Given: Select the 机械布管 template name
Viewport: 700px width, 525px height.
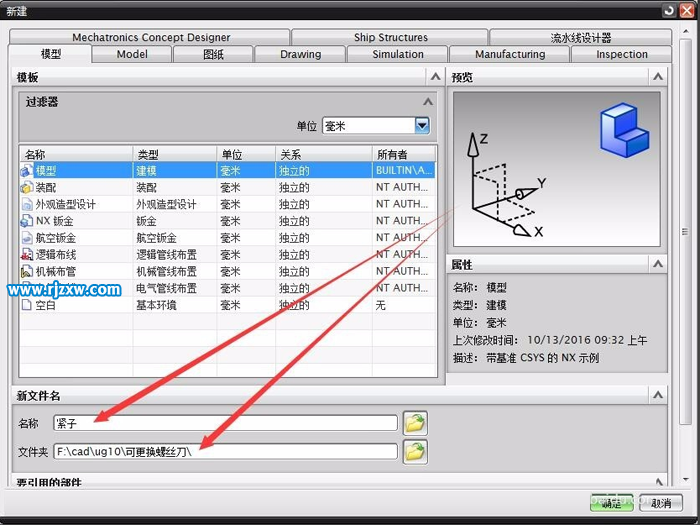Looking at the screenshot, I should click(x=56, y=271).
